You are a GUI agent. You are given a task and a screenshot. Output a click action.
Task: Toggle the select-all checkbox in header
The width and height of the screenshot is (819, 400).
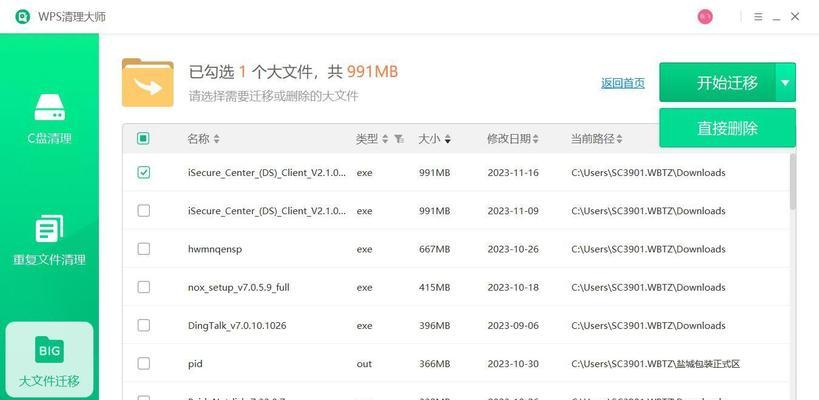143,138
